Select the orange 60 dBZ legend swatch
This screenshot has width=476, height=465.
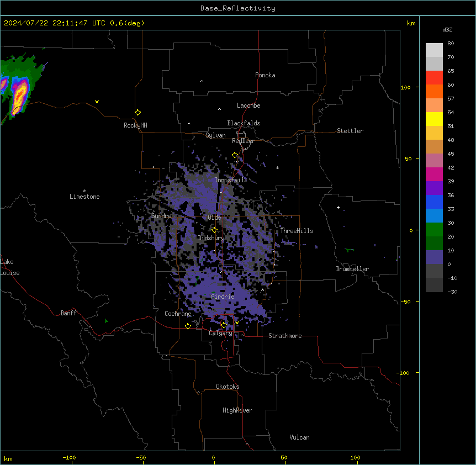434,91
